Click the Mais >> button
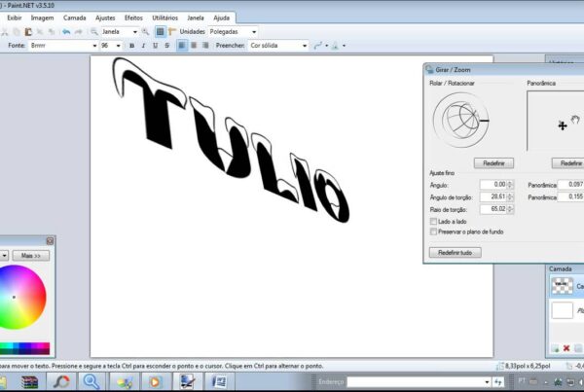The image size is (584, 392). pyautogui.click(x=33, y=255)
